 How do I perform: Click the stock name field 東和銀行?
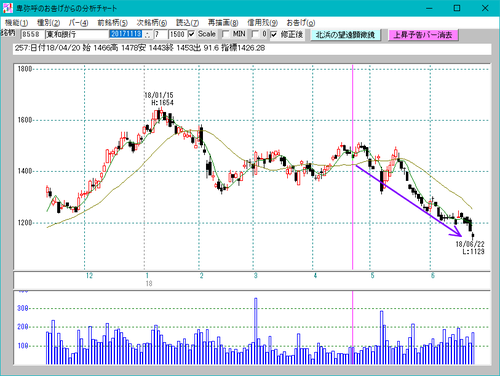pyautogui.click(x=77, y=34)
